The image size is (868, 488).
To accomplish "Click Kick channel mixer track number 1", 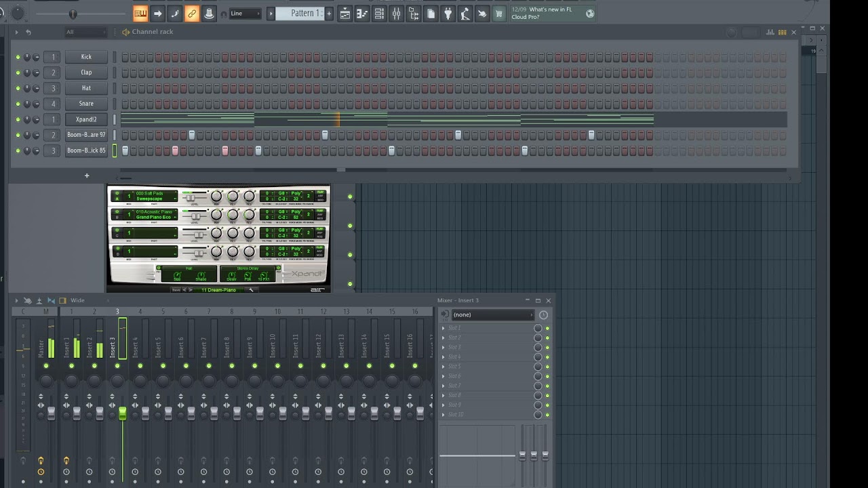I will pyautogui.click(x=53, y=57).
